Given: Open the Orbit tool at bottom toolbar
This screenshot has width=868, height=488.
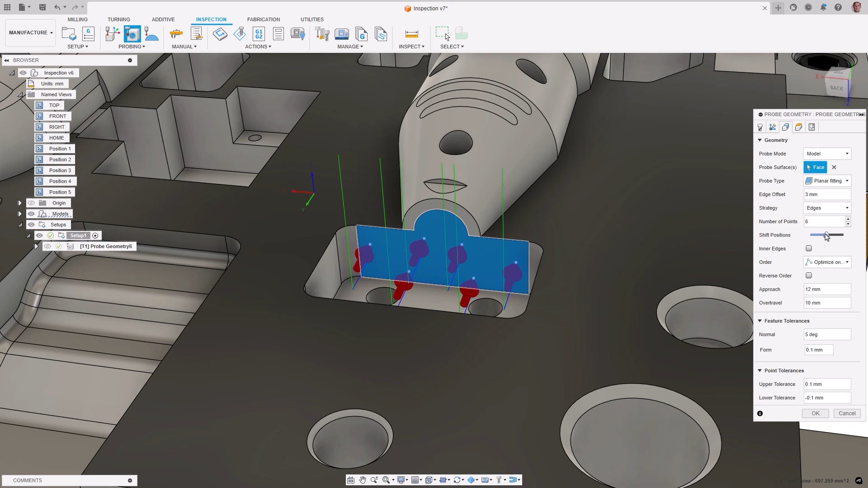Looking at the screenshot, I should (458, 480).
